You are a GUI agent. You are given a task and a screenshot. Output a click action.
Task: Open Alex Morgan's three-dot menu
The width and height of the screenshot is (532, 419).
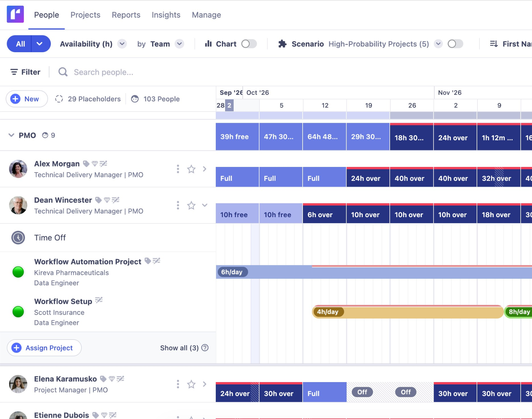(x=178, y=169)
